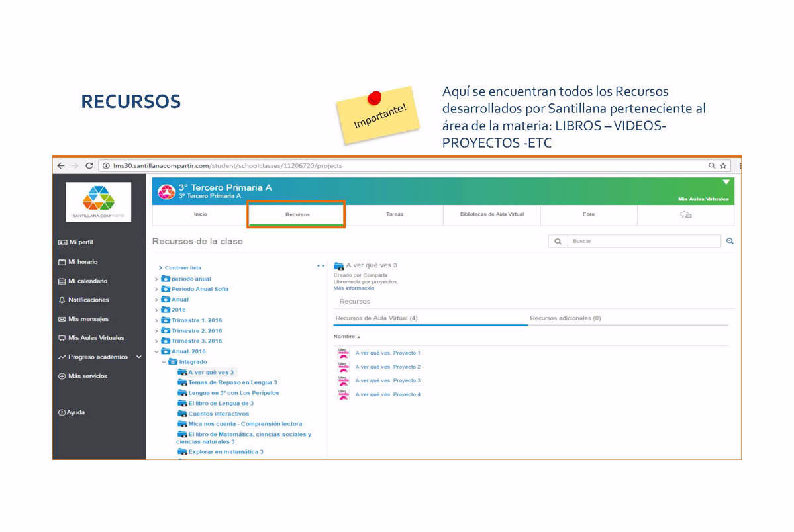Viewport: 794px width, 532px height.
Task: Click the site info icon in address bar
Action: coord(106,165)
